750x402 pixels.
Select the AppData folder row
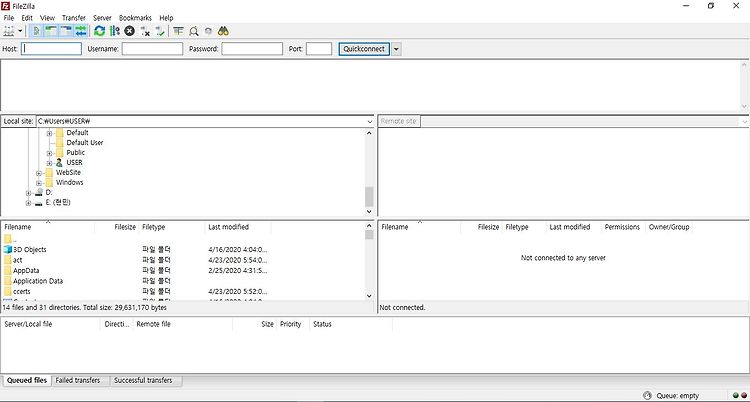pos(184,270)
